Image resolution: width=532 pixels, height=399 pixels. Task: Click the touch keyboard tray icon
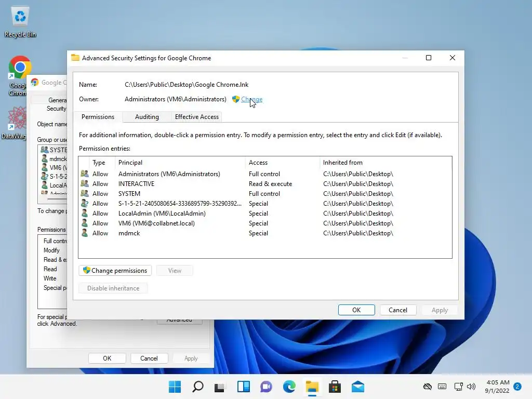pos(442,387)
